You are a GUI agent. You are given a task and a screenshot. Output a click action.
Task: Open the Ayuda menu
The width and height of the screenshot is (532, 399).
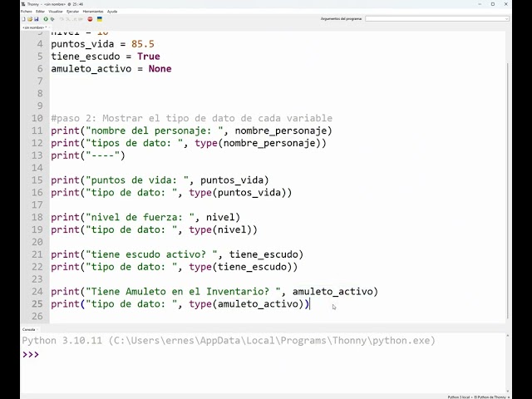[x=112, y=12]
